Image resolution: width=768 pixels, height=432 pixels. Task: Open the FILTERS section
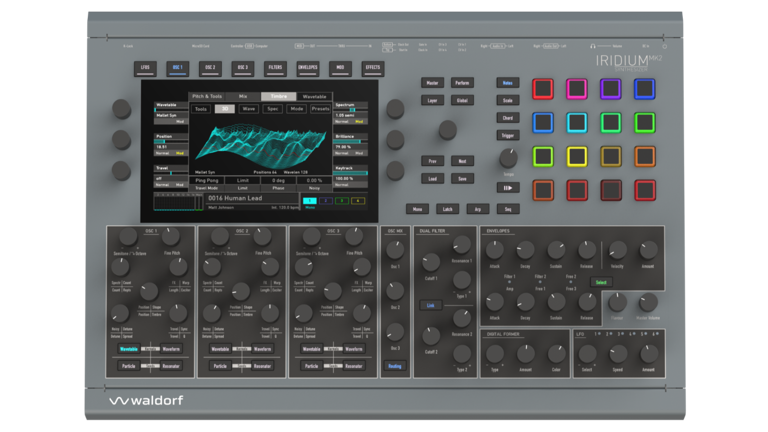275,69
